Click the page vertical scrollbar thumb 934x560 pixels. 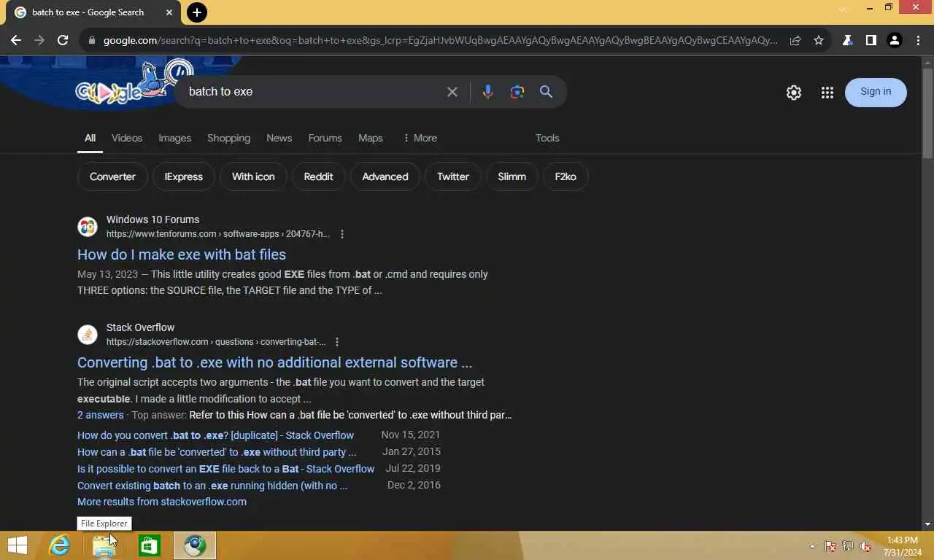[x=927, y=113]
